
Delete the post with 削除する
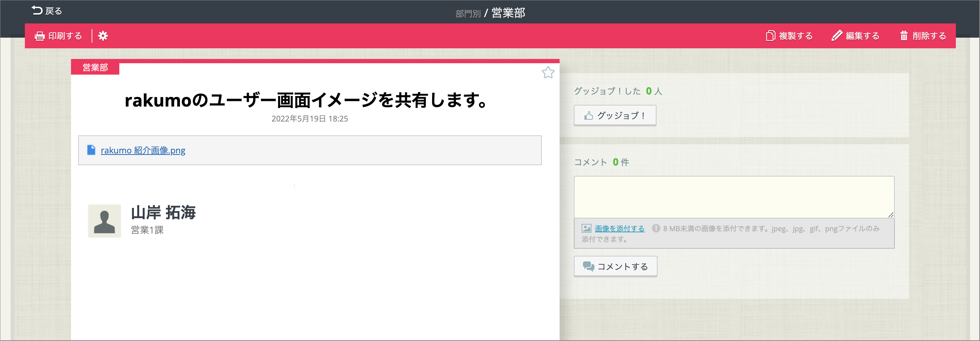922,36
